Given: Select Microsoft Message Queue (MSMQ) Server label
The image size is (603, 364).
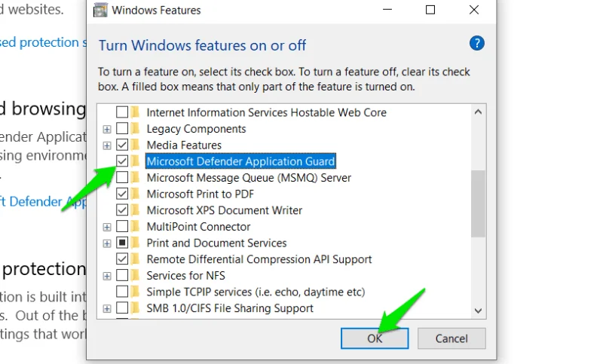Looking at the screenshot, I should [249, 178].
